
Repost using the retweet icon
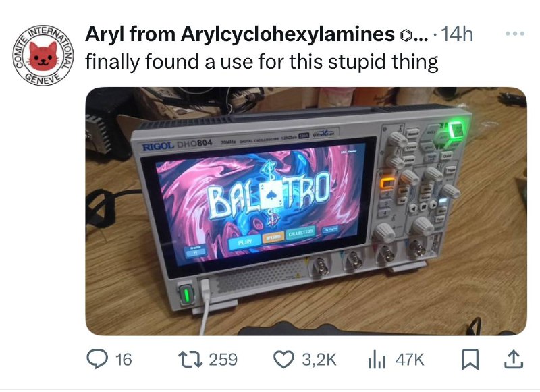point(190,359)
